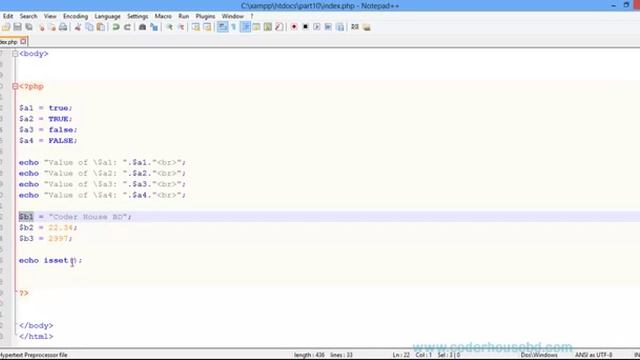Click the Save toolbar icon
Image resolution: width=640 pixels, height=360 pixels.
[x=17, y=27]
